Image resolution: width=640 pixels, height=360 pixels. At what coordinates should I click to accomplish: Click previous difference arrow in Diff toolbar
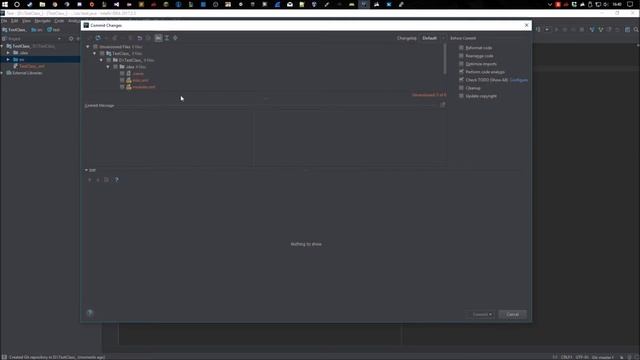coord(90,180)
